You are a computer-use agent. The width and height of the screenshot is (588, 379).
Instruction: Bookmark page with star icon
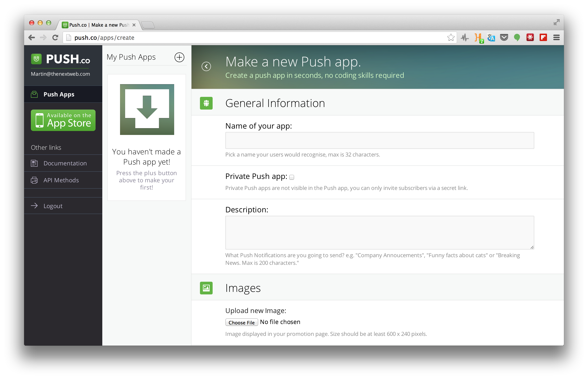451,38
